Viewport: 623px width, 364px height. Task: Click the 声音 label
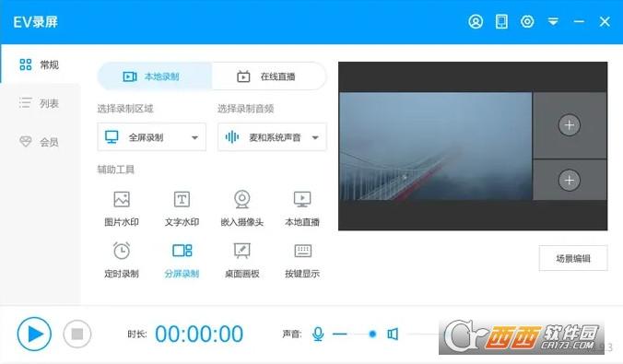tap(292, 334)
